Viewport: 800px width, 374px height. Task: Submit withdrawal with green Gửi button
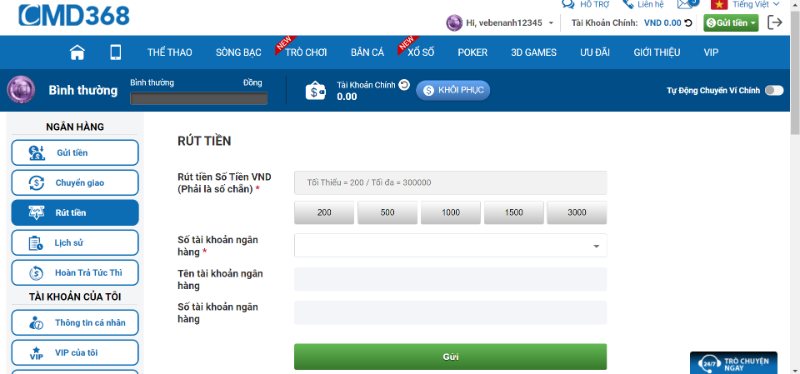451,357
